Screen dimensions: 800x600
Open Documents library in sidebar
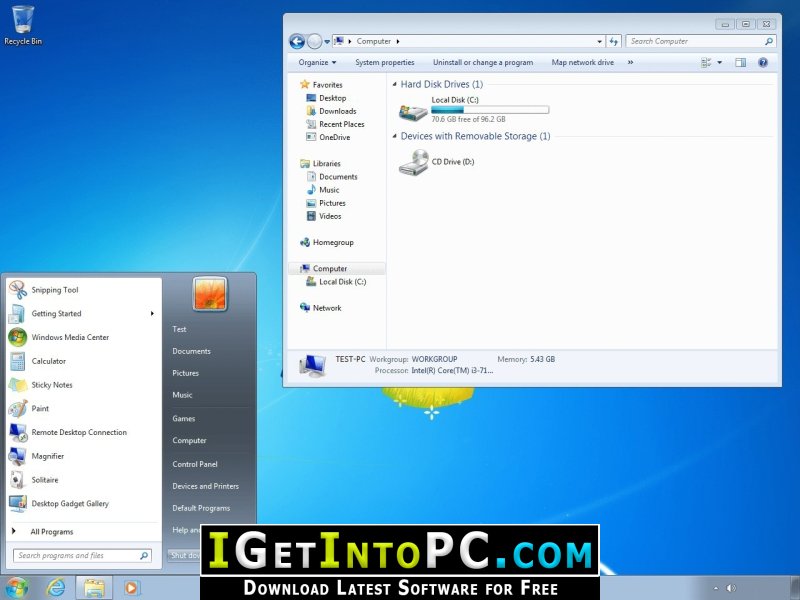(x=332, y=177)
